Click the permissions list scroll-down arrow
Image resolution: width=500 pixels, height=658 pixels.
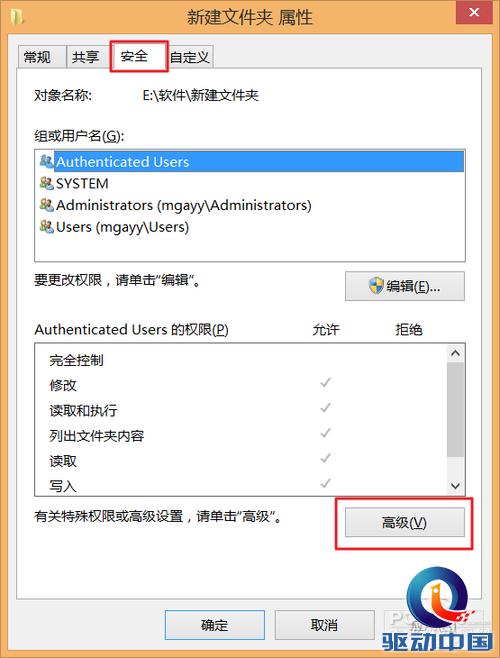click(455, 486)
